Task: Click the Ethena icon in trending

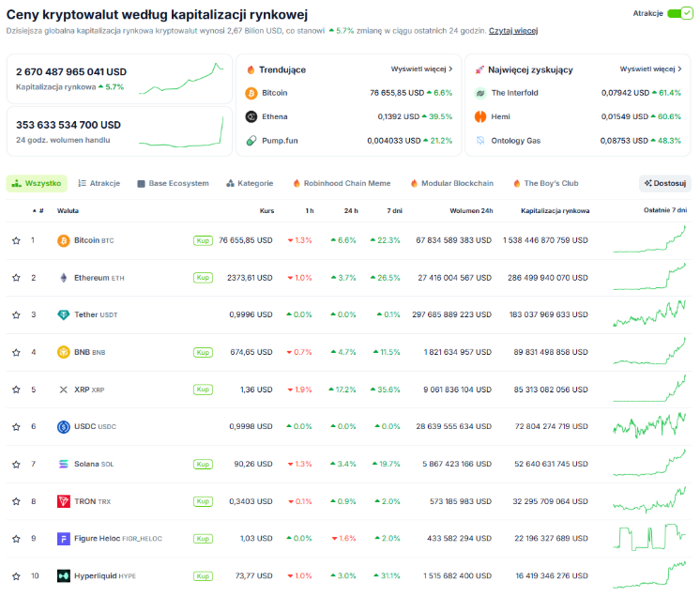Action: [x=251, y=117]
